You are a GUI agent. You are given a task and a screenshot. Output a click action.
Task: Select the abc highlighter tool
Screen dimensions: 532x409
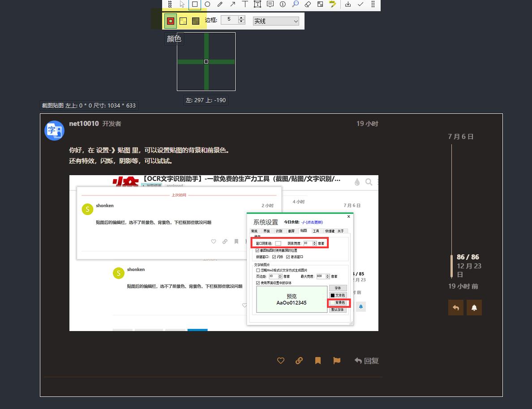[x=332, y=4]
